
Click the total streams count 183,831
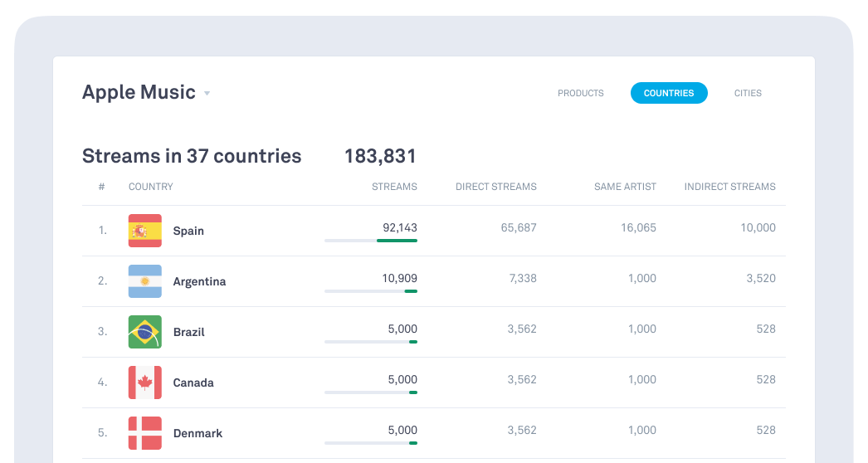380,156
